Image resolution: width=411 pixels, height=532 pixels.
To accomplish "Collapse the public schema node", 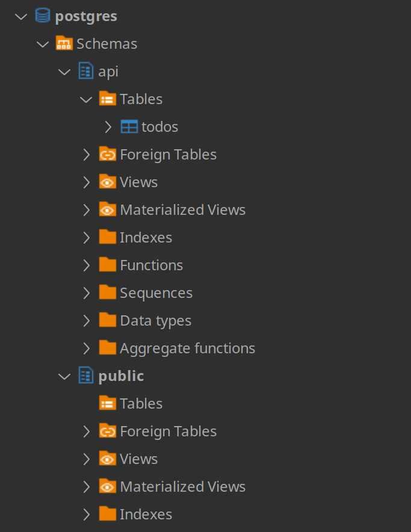I will [64, 377].
